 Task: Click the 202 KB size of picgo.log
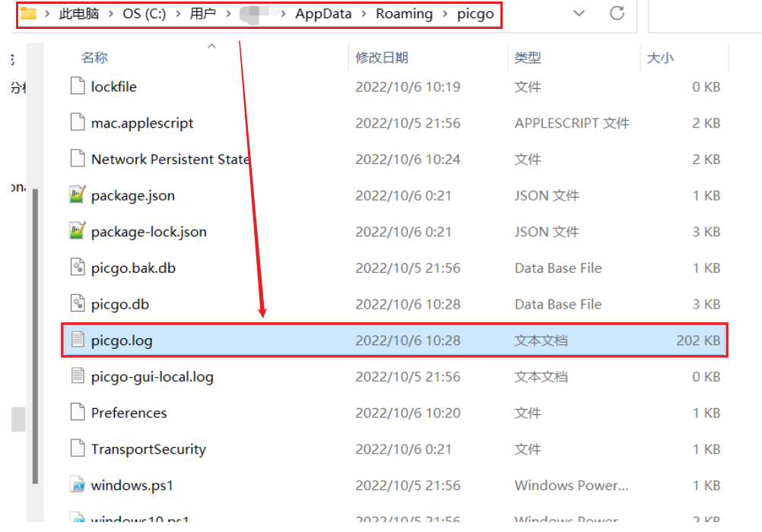[x=698, y=340]
